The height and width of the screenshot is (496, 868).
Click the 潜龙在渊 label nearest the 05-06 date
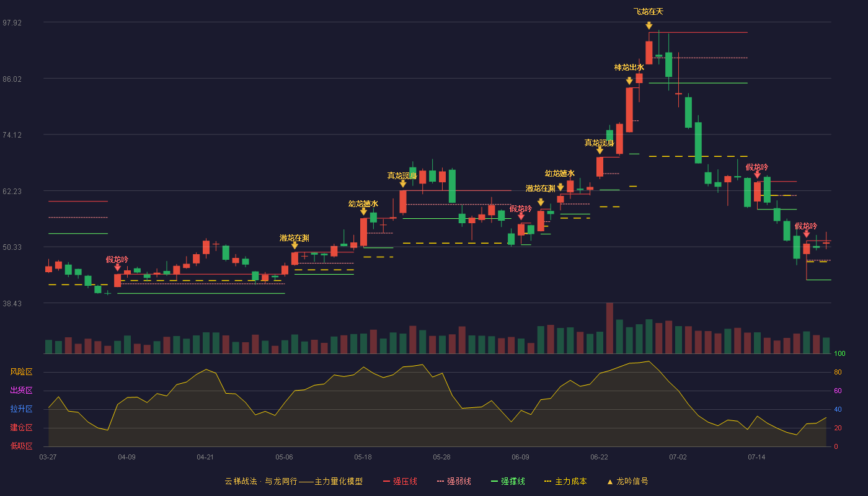coord(294,238)
